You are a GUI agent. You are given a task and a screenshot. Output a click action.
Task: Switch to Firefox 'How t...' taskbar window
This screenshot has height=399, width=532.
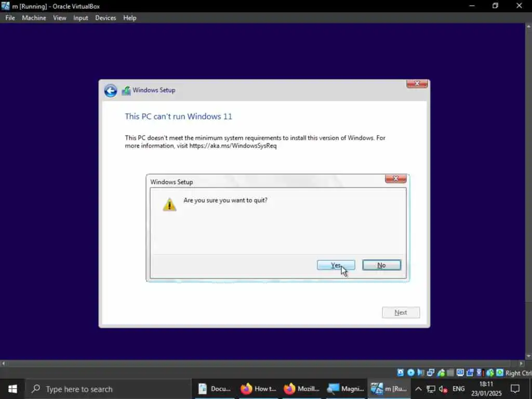[259, 389]
